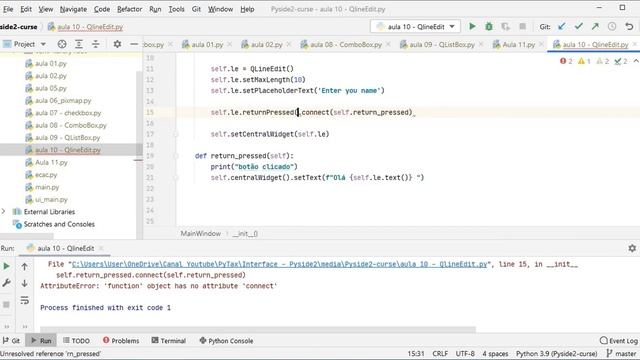
Task: Stop the running process in toolbar
Action: [522, 27]
